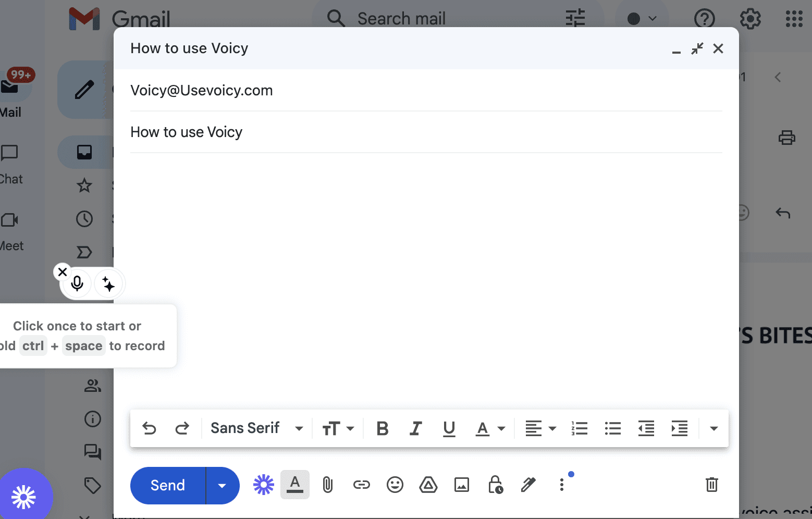The width and height of the screenshot is (812, 519).
Task: Open the Voicy AI sparkle tool
Action: coord(108,283)
